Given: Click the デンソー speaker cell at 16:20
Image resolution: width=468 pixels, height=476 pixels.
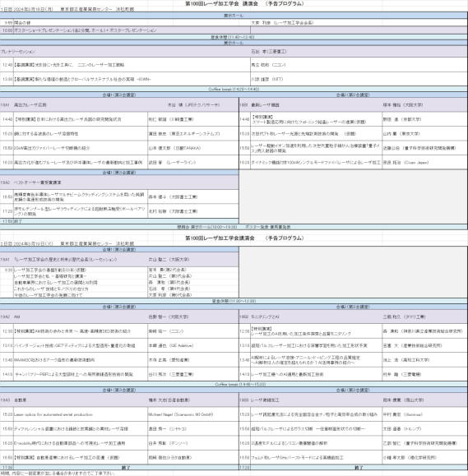Looking at the screenshot, I should point(193,443).
